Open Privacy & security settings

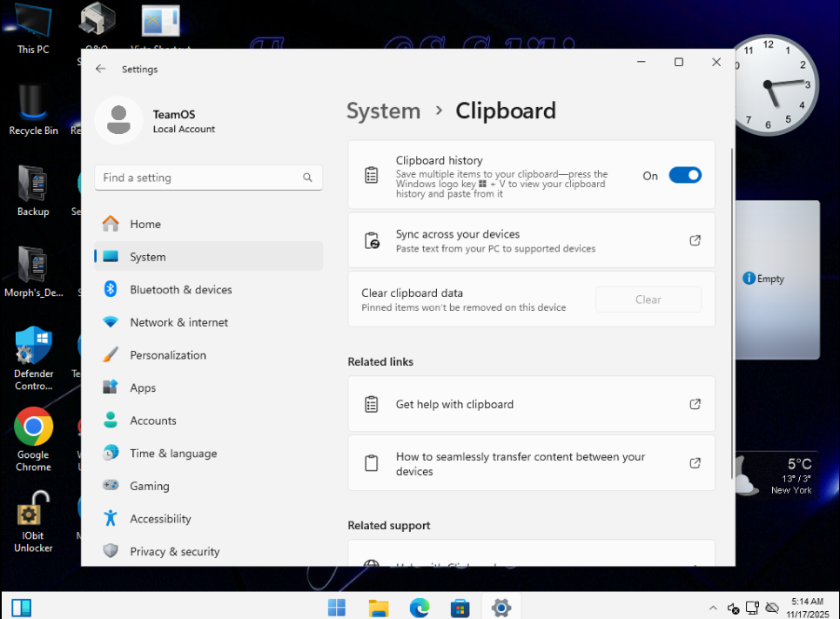pos(174,551)
